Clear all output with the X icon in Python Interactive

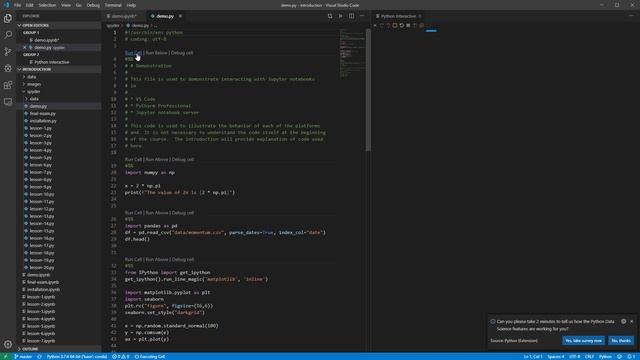click(375, 25)
